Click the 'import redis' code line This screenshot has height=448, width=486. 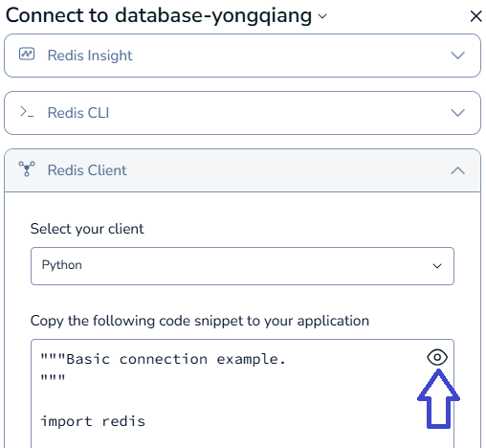(93, 421)
